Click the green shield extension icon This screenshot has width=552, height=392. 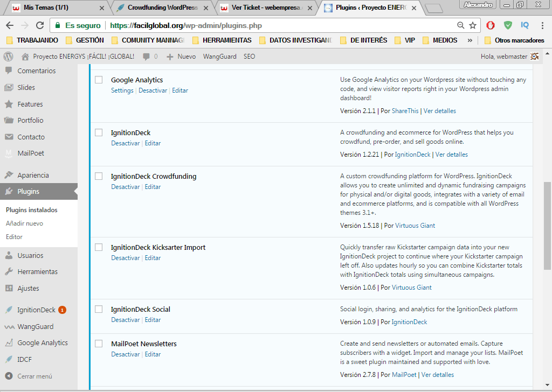click(x=508, y=25)
